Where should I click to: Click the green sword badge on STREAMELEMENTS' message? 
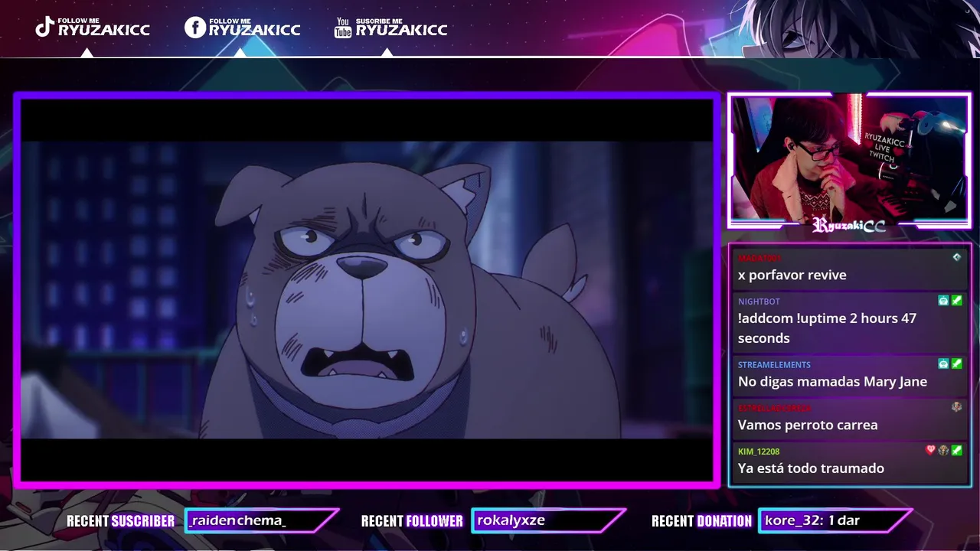tap(956, 364)
